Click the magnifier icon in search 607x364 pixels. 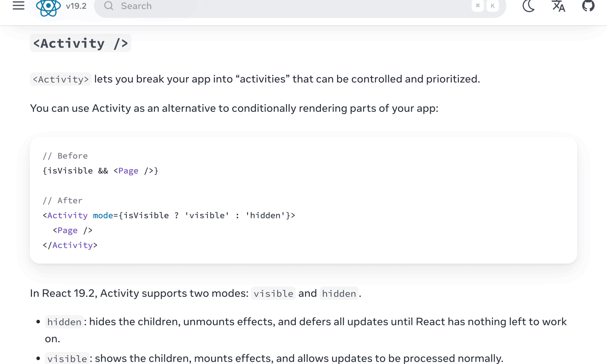109,6
